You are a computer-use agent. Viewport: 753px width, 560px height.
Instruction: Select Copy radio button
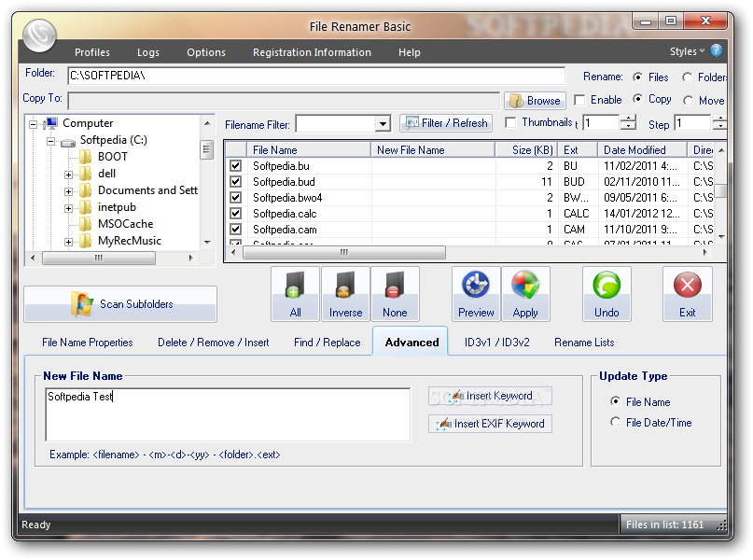(637, 99)
